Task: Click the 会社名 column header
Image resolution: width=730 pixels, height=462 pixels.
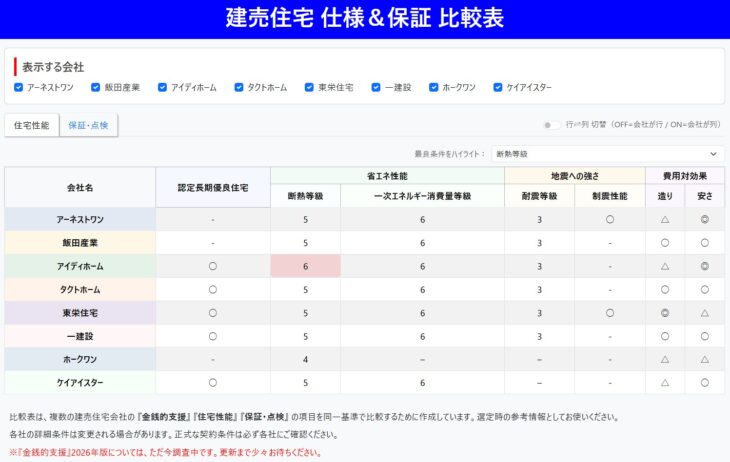Action: pos(80,187)
